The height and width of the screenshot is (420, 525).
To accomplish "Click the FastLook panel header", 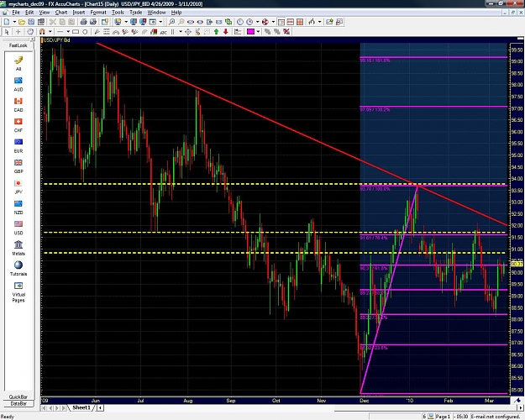I will 18,45.
